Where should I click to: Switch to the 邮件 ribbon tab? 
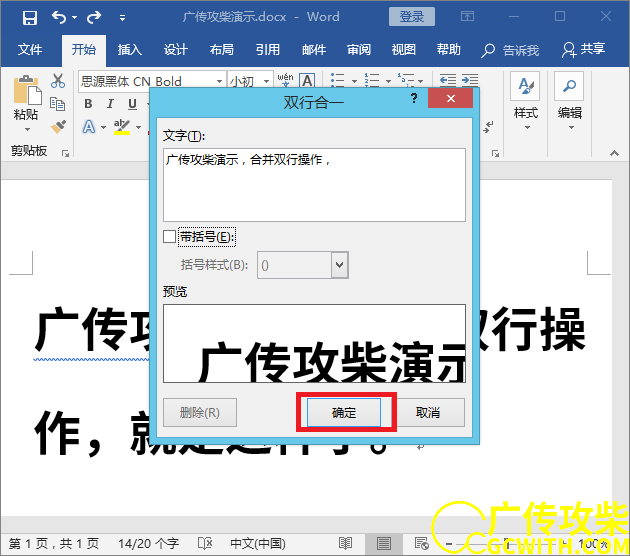click(x=314, y=49)
